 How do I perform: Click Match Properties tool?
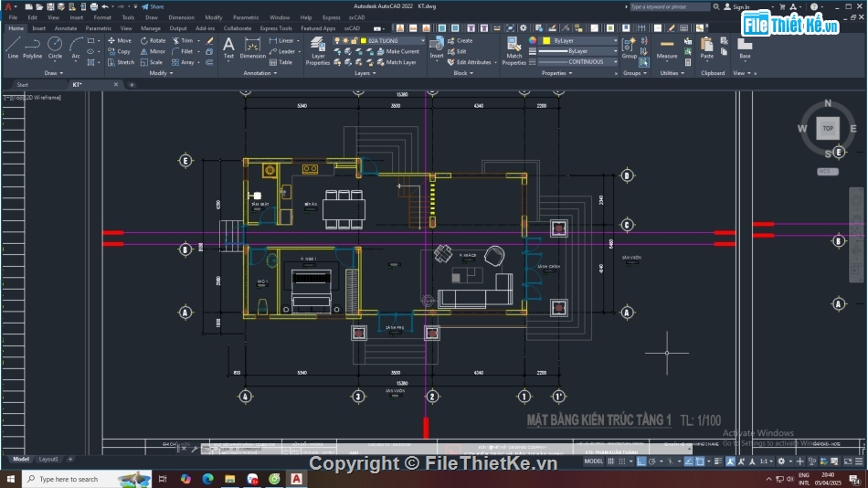(513, 51)
